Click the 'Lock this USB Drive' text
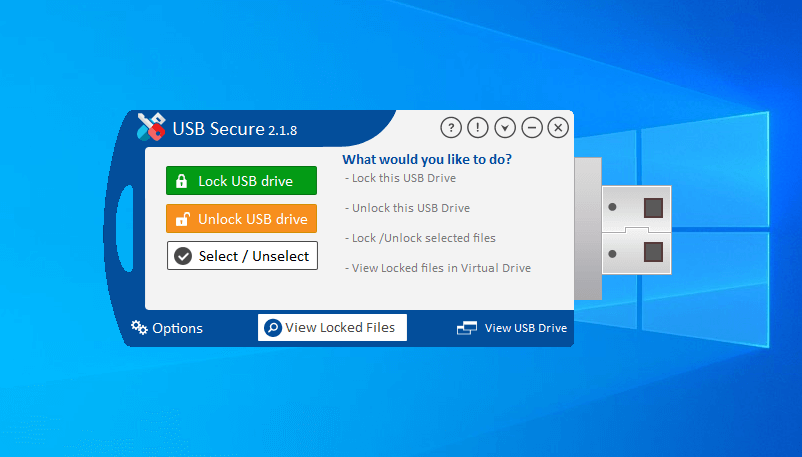The width and height of the screenshot is (802, 457). pos(400,178)
